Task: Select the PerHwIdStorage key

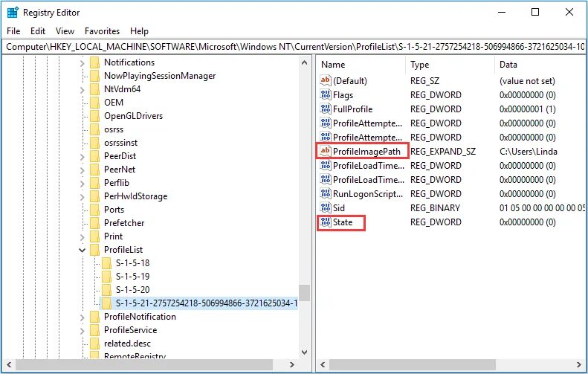Action: 136,196
